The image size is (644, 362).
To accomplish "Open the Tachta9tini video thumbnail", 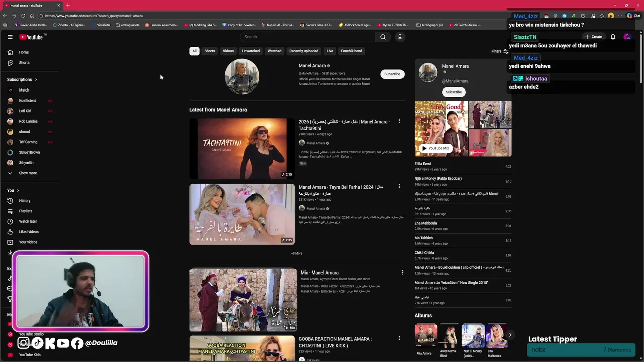I will 242,148.
